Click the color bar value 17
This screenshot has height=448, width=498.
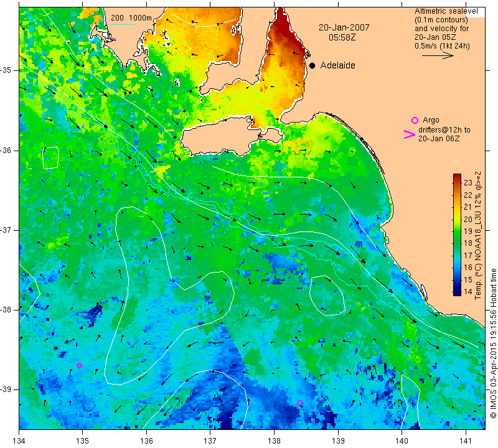coord(468,255)
